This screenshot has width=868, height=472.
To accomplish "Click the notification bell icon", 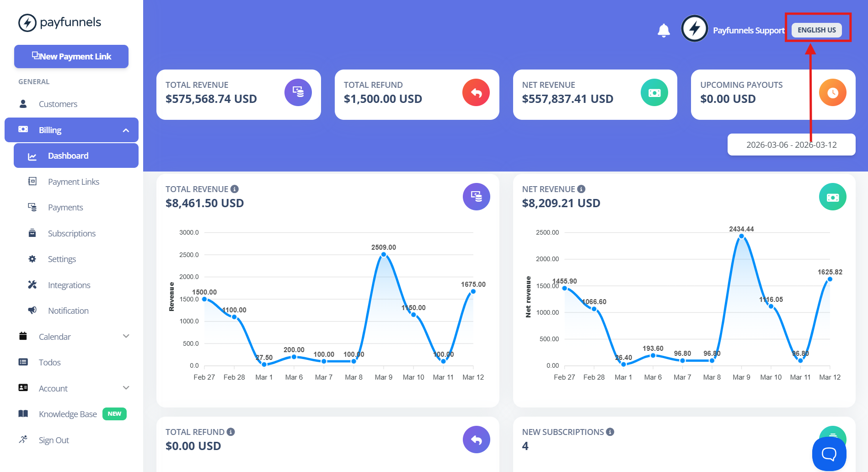I will [664, 30].
